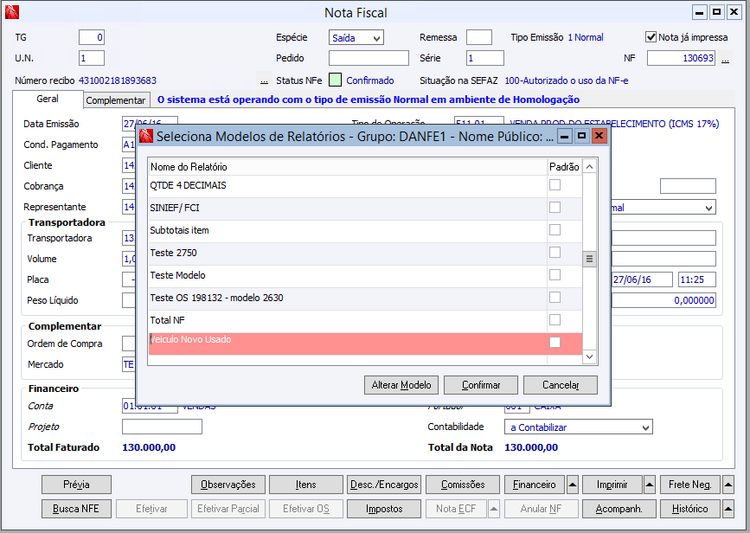Select the SINIEF/ FCI report row
This screenshot has width=750, height=533.
point(365,208)
